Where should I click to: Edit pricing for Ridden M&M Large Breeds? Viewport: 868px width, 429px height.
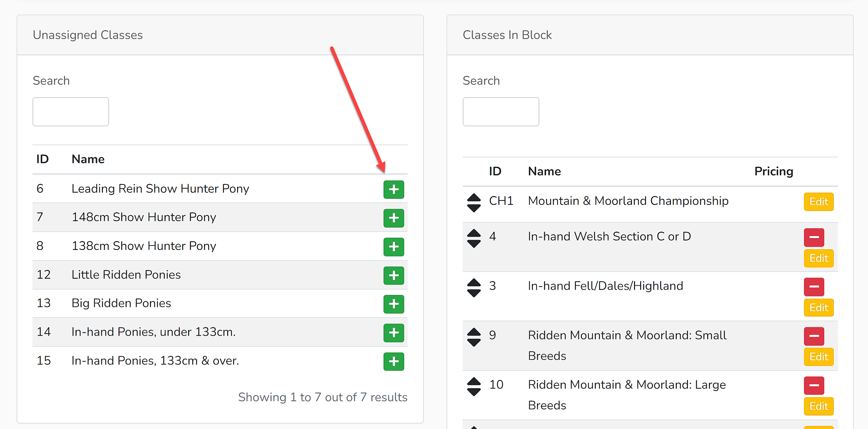[x=819, y=406]
